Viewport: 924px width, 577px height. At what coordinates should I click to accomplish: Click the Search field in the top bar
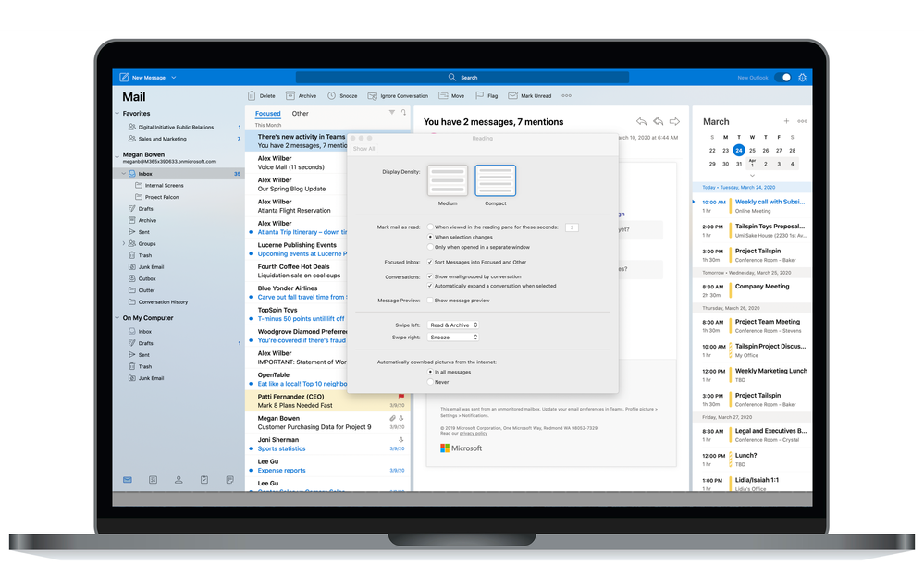click(462, 77)
